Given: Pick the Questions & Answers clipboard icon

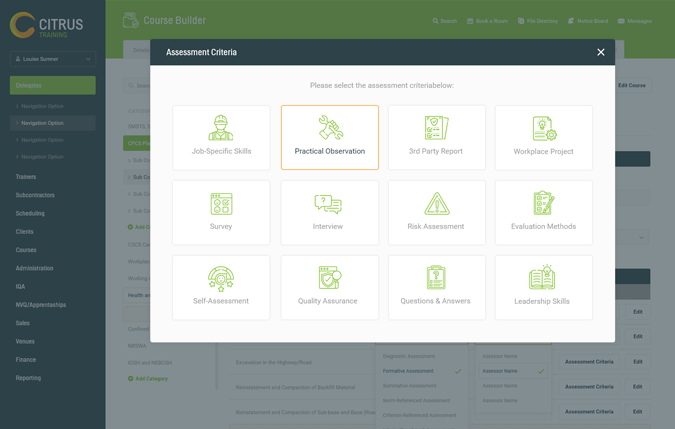Looking at the screenshot, I should (x=436, y=278).
